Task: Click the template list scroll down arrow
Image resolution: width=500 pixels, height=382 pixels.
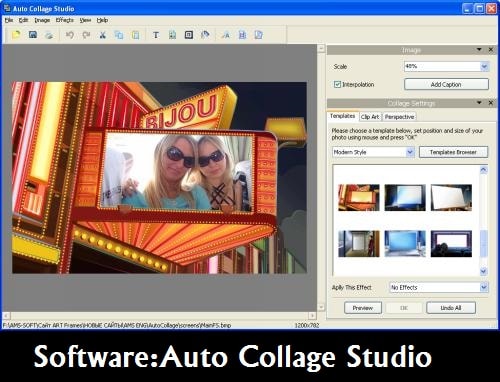Action: tap(484, 271)
